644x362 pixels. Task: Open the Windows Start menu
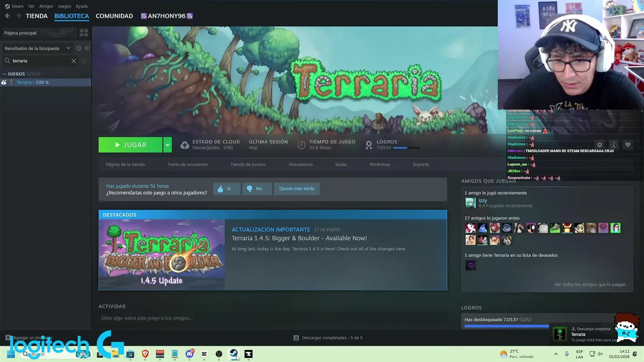[11, 354]
